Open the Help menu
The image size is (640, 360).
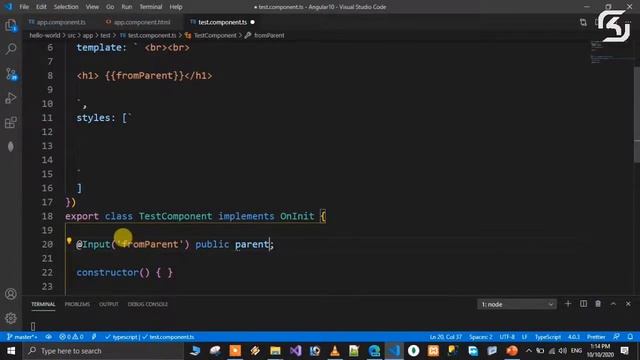tap(176, 7)
